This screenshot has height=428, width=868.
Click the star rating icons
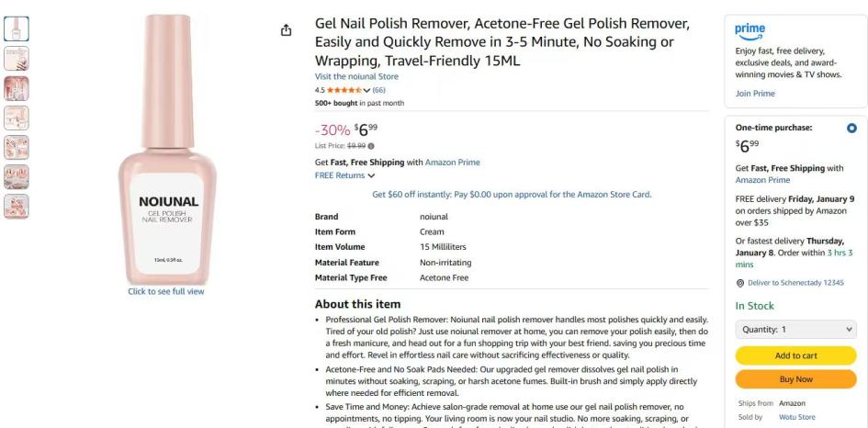point(345,90)
